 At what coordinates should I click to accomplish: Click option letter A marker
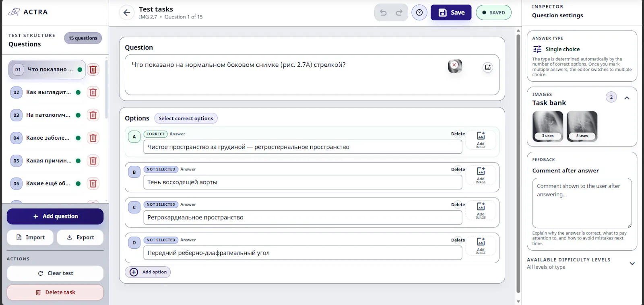point(134,137)
